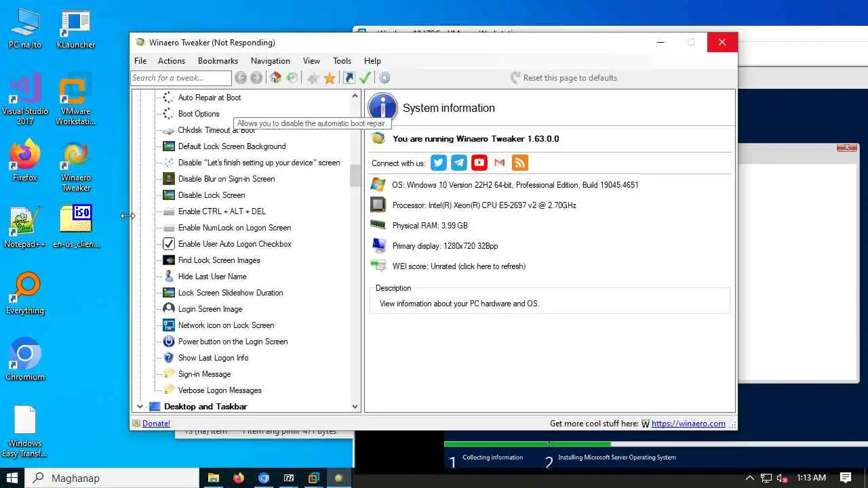The image size is (868, 488).
Task: Click the tree scrollbar down arrow
Action: point(355,407)
